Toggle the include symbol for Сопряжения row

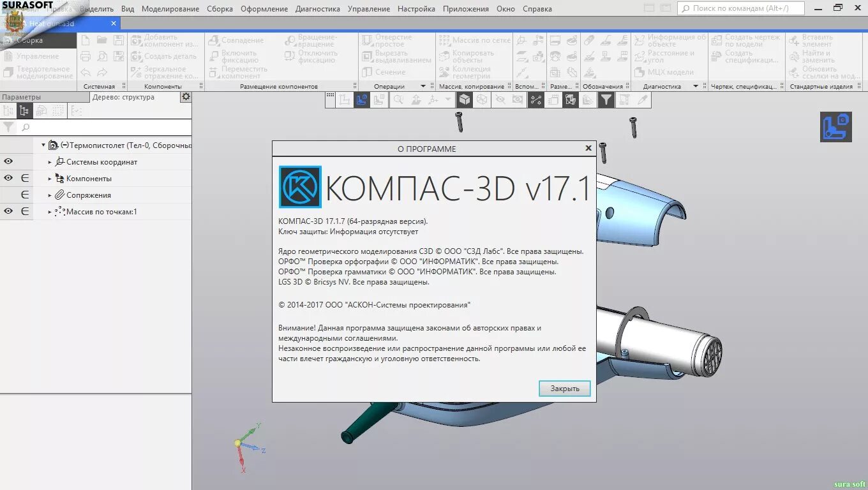(x=25, y=195)
